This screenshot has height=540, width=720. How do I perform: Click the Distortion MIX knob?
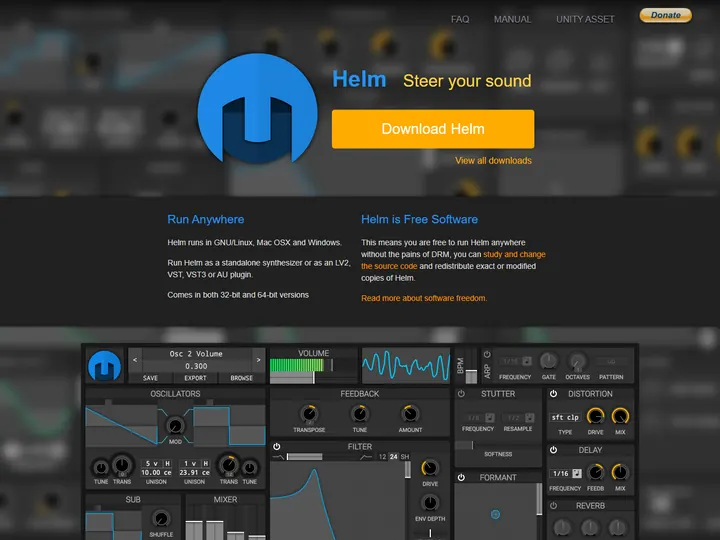tap(620, 416)
